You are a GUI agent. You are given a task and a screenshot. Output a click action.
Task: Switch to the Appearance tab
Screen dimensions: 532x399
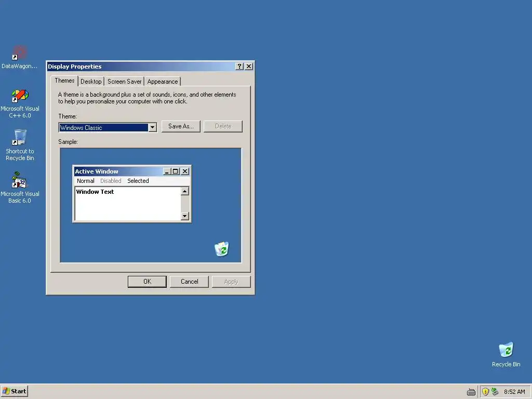click(x=163, y=82)
